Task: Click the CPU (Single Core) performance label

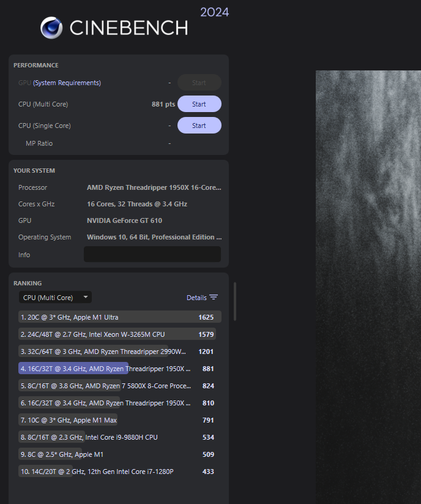Action: point(44,126)
